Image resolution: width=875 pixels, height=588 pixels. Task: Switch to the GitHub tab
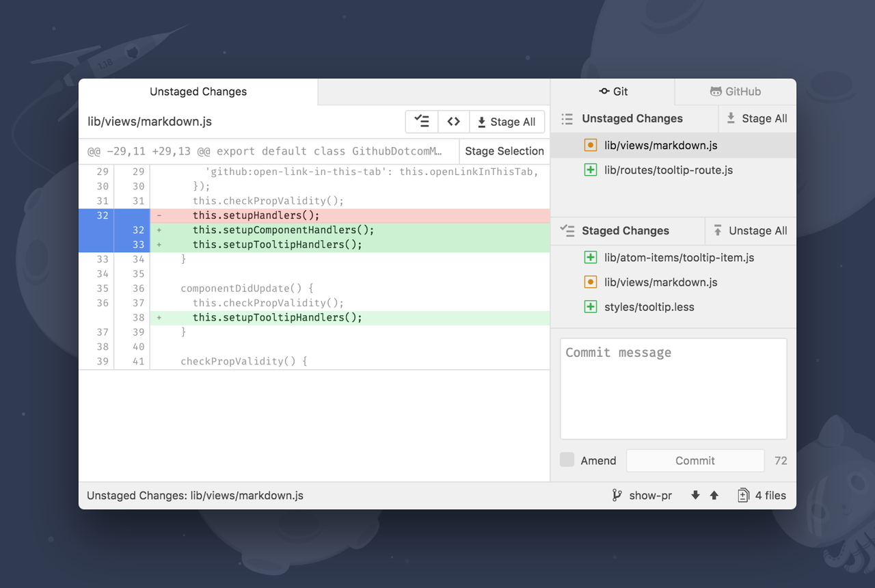point(735,91)
